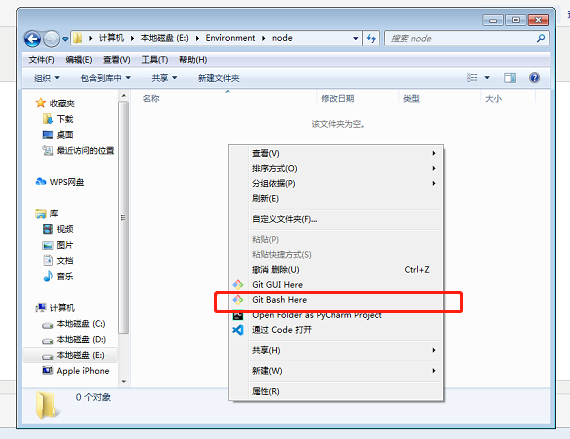Open the 编辑(E) menu
This screenshot has width=570, height=439.
point(79,60)
